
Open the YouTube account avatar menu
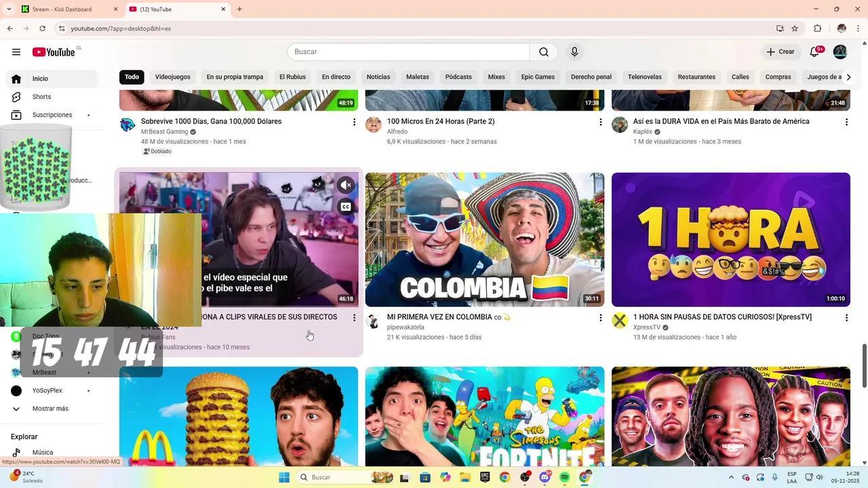point(840,52)
